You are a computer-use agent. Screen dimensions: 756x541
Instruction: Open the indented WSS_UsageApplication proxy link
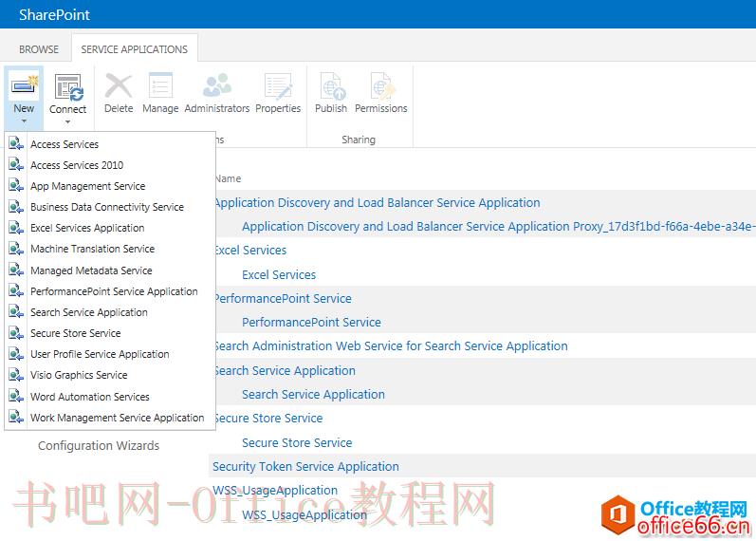(x=304, y=515)
